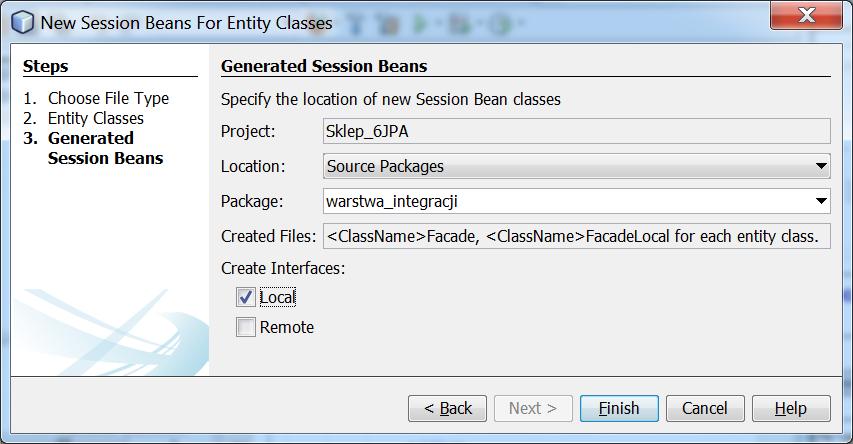The width and height of the screenshot is (853, 444).
Task: Click the greyed-out Next button
Action: pos(533,408)
